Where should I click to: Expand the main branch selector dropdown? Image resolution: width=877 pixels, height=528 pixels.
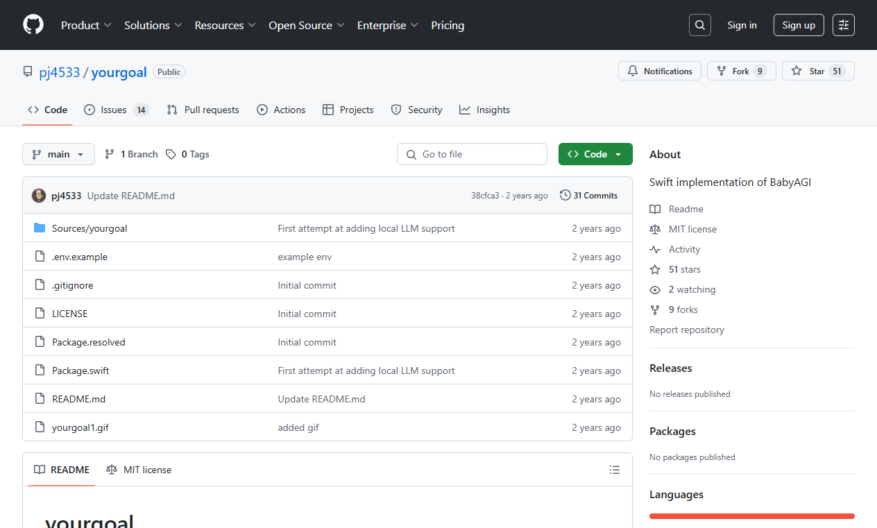[x=58, y=154]
